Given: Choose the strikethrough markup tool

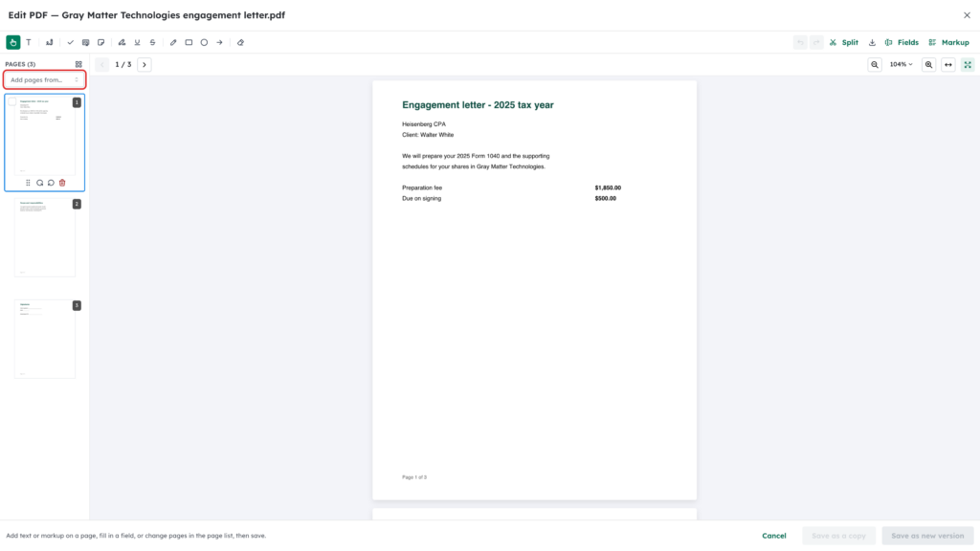Looking at the screenshot, I should point(152,42).
